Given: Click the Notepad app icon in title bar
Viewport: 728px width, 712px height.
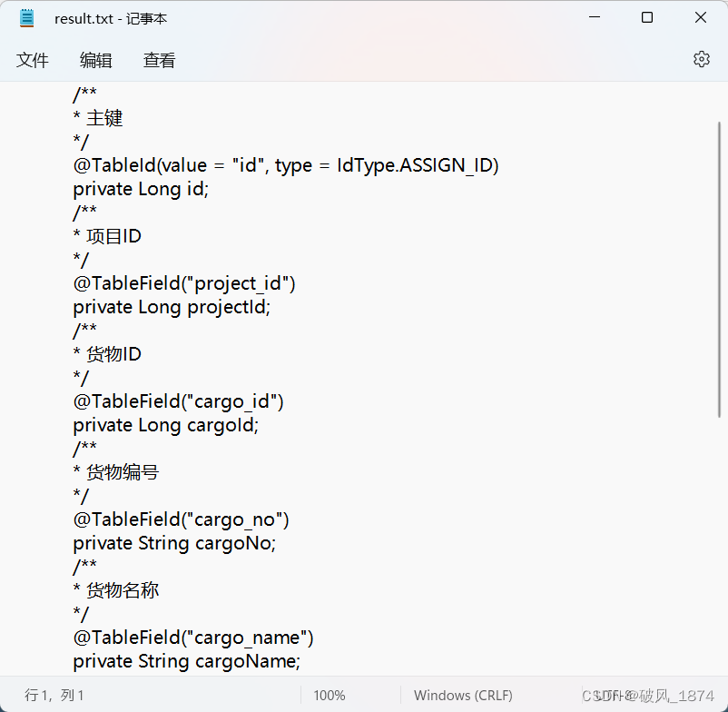Looking at the screenshot, I should 27,18.
